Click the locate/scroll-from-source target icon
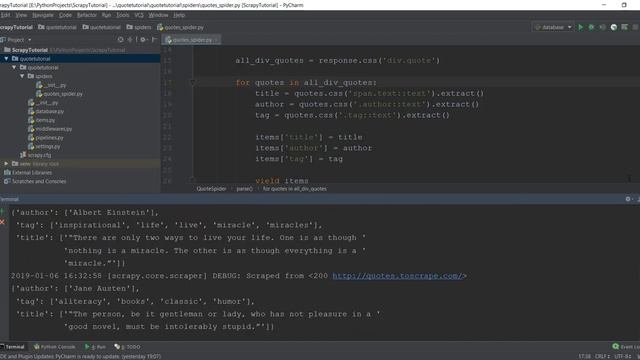Viewport: 640px width, 360px height. point(120,40)
